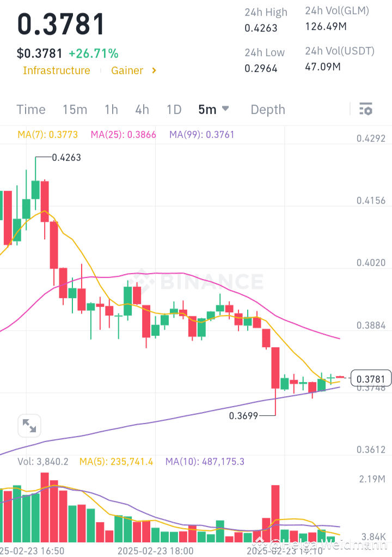Select the 1h timeframe
This screenshot has width=392, height=557.
pos(111,109)
